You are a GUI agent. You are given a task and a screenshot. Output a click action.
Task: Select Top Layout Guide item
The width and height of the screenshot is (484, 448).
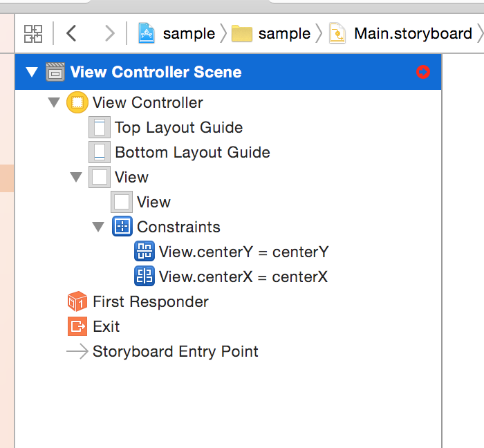pyautogui.click(x=178, y=128)
